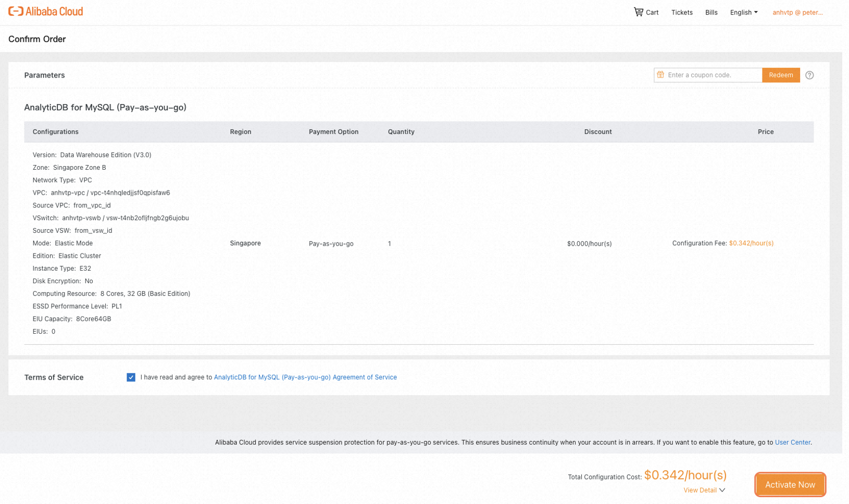Image resolution: width=849 pixels, height=504 pixels.
Task: Open the anhvtp @ peter account menu
Action: pyautogui.click(x=797, y=12)
